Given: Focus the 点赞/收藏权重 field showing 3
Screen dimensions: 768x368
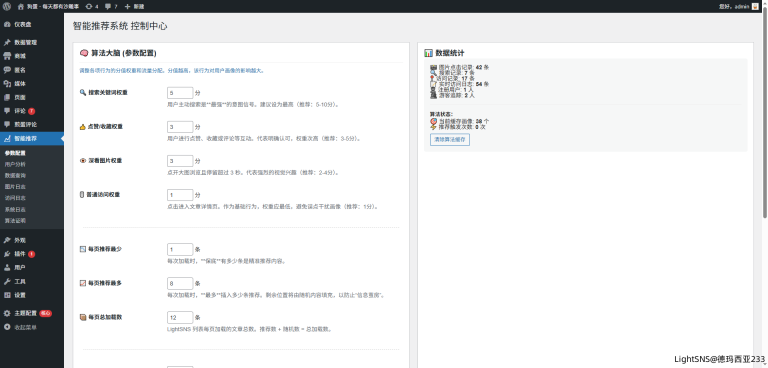Looking at the screenshot, I should (x=180, y=127).
